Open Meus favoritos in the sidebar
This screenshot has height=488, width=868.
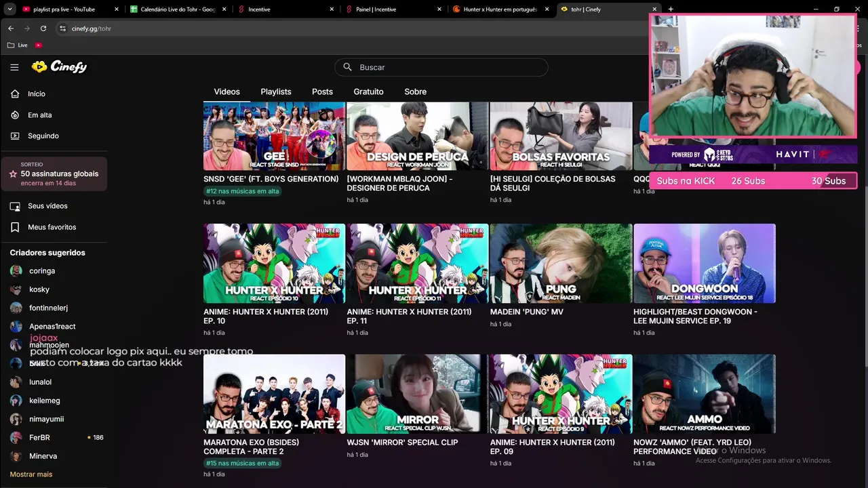pos(52,227)
